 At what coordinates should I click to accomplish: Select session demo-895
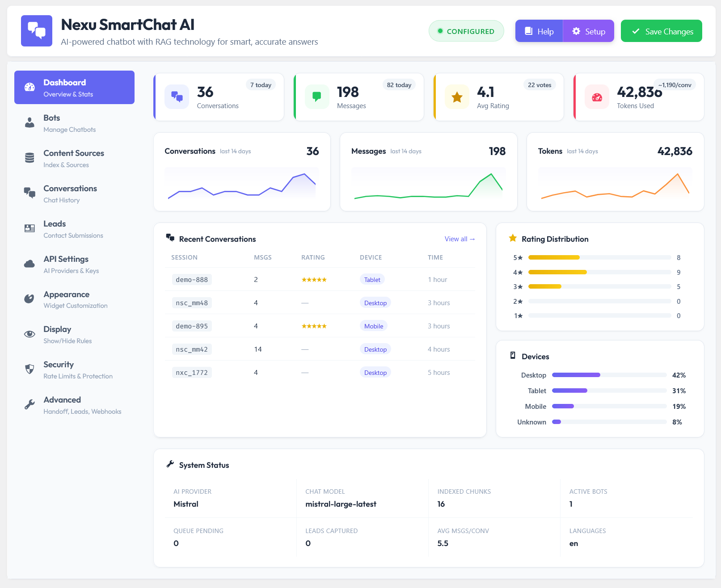[x=192, y=326]
